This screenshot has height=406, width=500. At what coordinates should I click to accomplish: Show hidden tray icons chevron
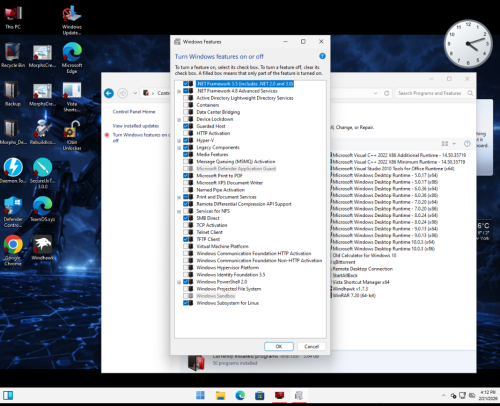443,396
